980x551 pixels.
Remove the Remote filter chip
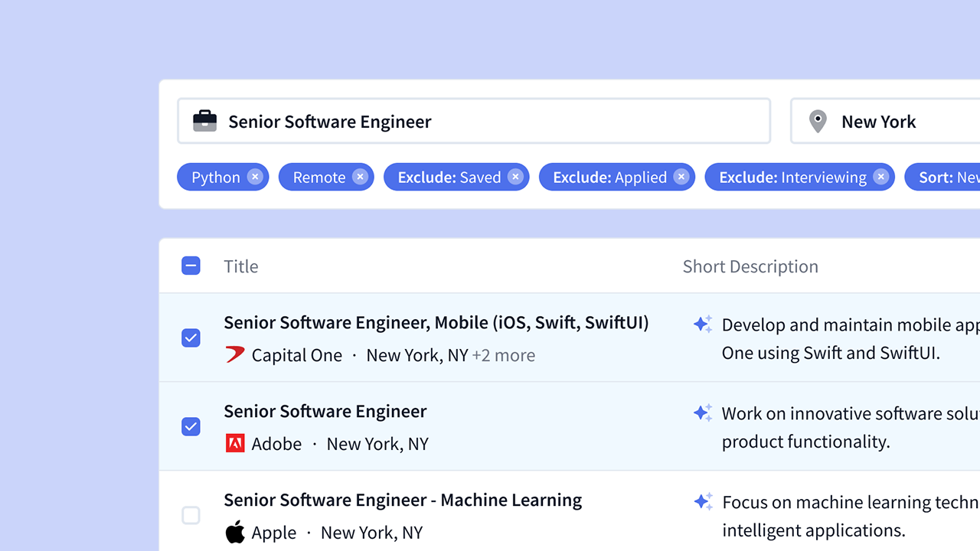(x=360, y=177)
